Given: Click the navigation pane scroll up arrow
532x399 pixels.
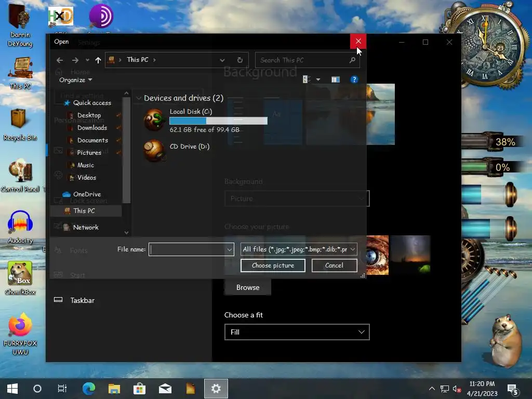Looking at the screenshot, I should 127,94.
